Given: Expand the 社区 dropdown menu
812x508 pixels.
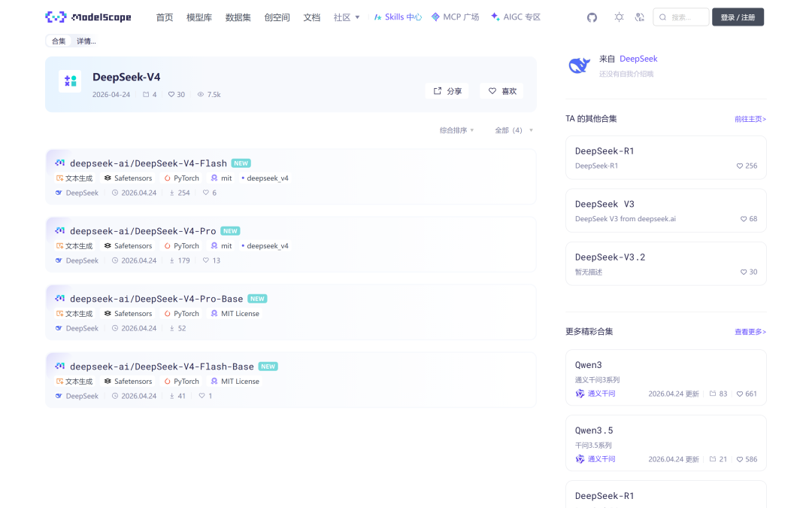Looking at the screenshot, I should (x=347, y=17).
